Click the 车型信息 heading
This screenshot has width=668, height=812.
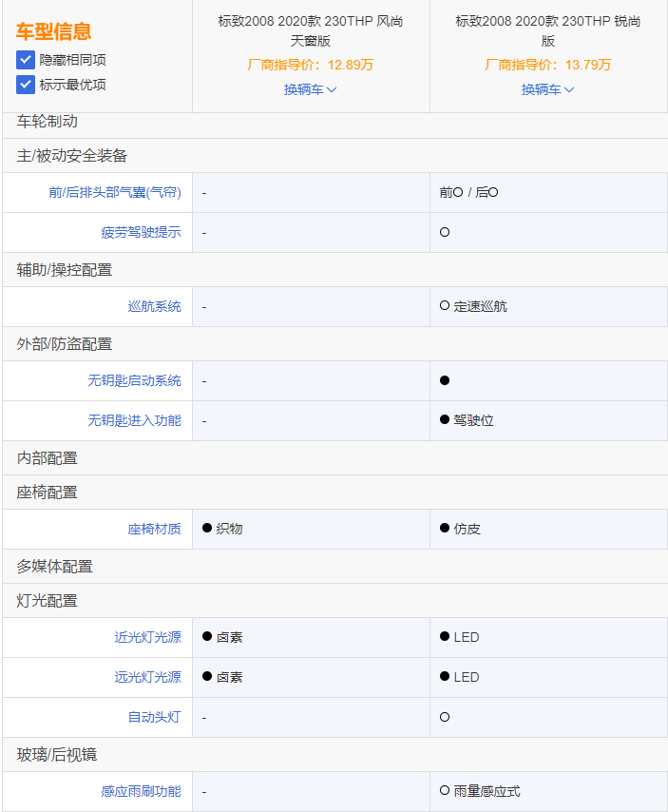[54, 31]
